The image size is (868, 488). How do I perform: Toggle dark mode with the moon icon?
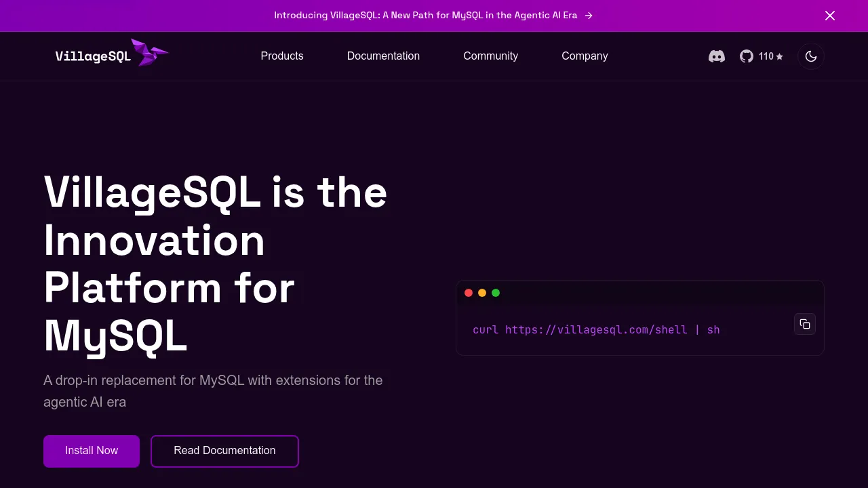pos(811,56)
